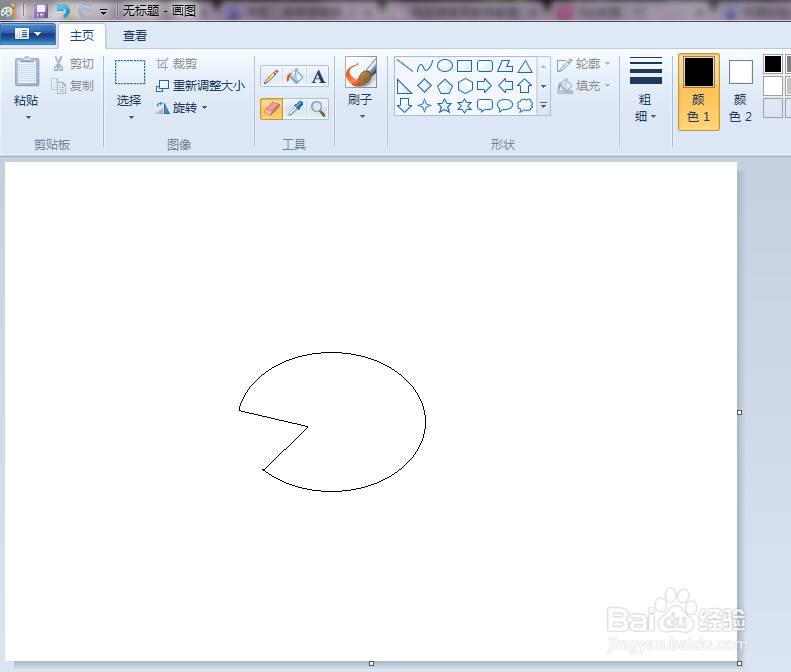Open the Customize Quick Access Toolbar dropdown
Image resolution: width=791 pixels, height=672 pixels.
click(103, 12)
